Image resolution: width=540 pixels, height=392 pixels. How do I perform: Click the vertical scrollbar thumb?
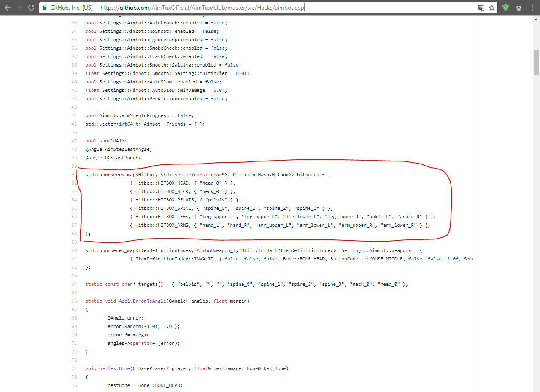coord(536,62)
